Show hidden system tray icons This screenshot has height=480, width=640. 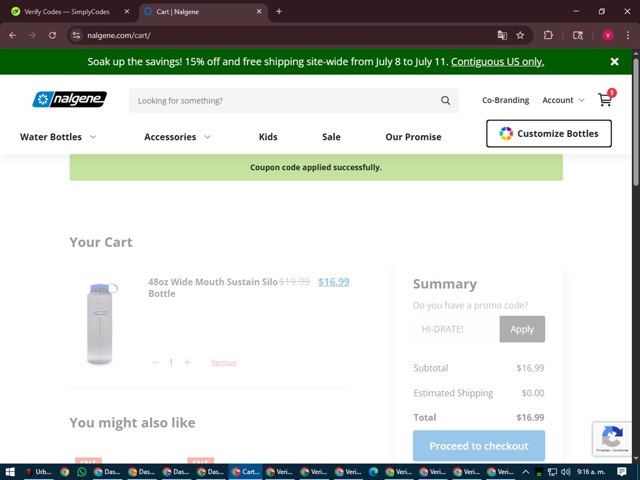tap(526, 472)
